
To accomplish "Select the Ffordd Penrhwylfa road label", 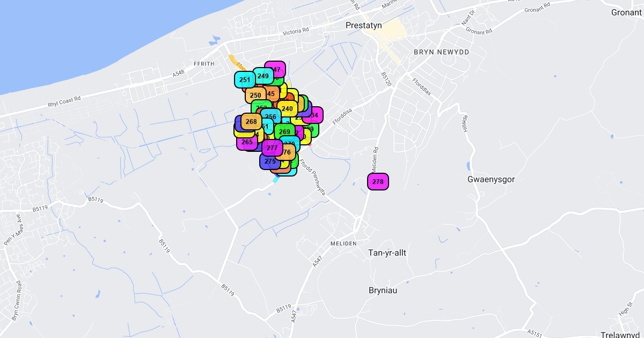I will click(313, 178).
